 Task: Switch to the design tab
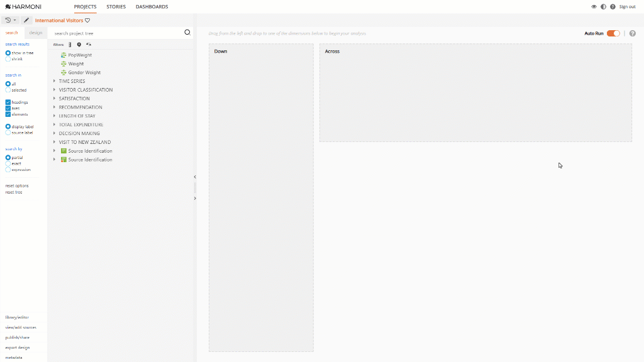point(36,33)
